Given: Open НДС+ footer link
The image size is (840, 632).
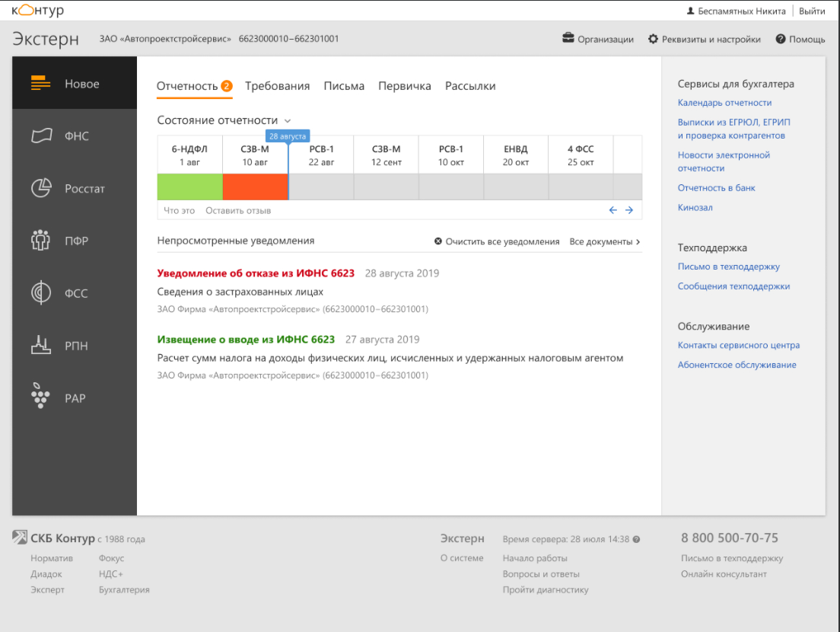Looking at the screenshot, I should click(x=111, y=574).
